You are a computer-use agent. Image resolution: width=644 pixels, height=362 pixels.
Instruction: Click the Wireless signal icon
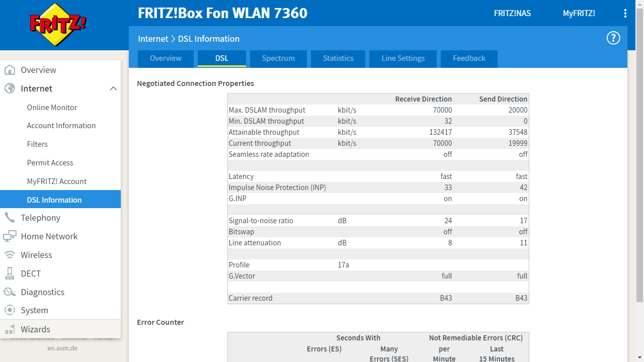click(x=10, y=255)
